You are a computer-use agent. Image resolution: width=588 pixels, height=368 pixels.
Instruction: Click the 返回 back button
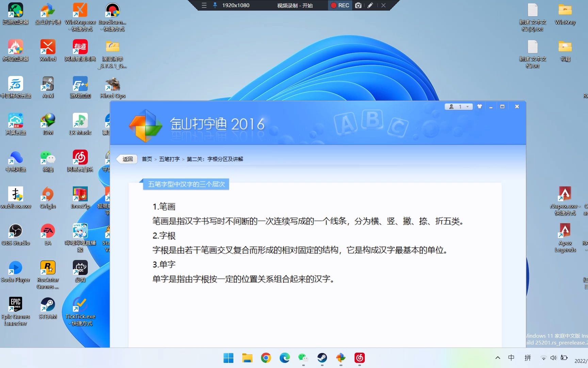tap(127, 159)
